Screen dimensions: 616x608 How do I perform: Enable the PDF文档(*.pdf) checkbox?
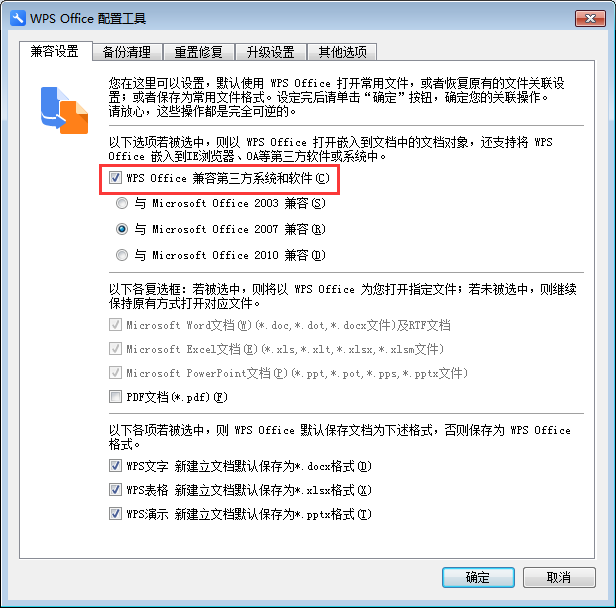point(115,397)
